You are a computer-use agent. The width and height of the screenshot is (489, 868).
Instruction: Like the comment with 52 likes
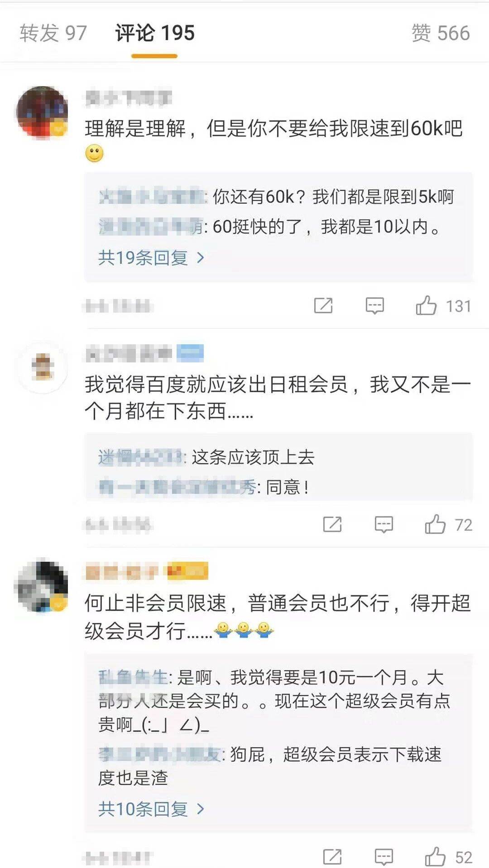[x=435, y=857]
